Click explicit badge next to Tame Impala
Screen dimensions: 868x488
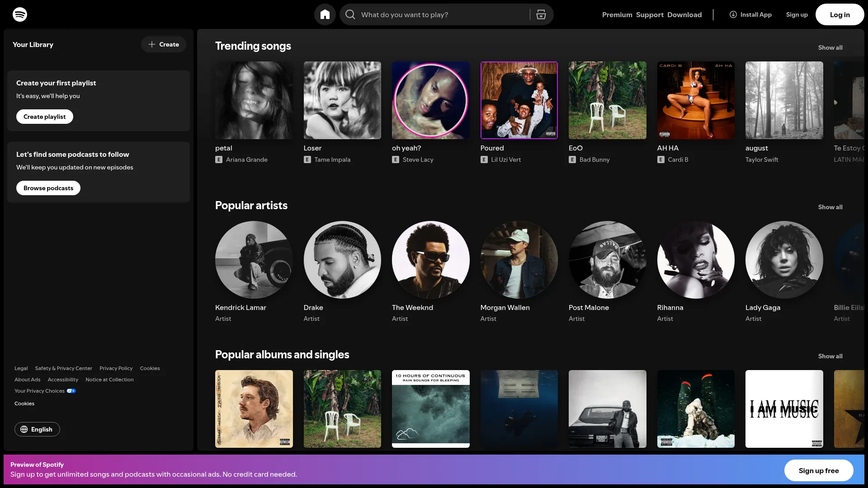point(307,160)
